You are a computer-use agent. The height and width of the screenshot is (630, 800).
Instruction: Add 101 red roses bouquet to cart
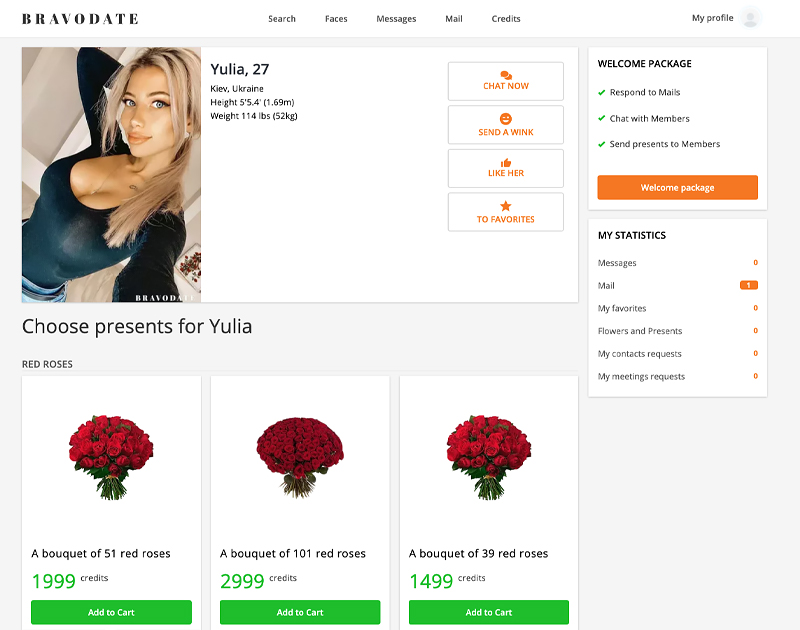point(300,612)
